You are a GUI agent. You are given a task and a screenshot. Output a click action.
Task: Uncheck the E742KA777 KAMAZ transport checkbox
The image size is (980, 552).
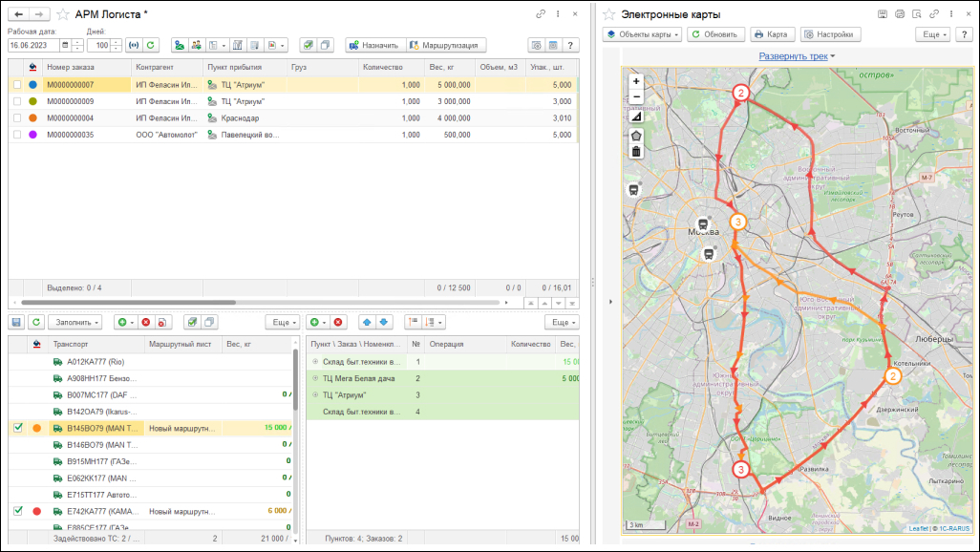pos(17,511)
